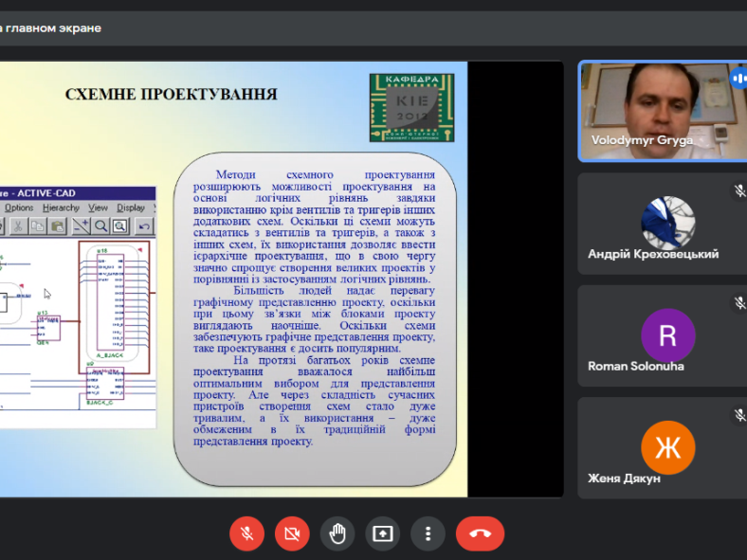Turn on your camera

pos(292,533)
